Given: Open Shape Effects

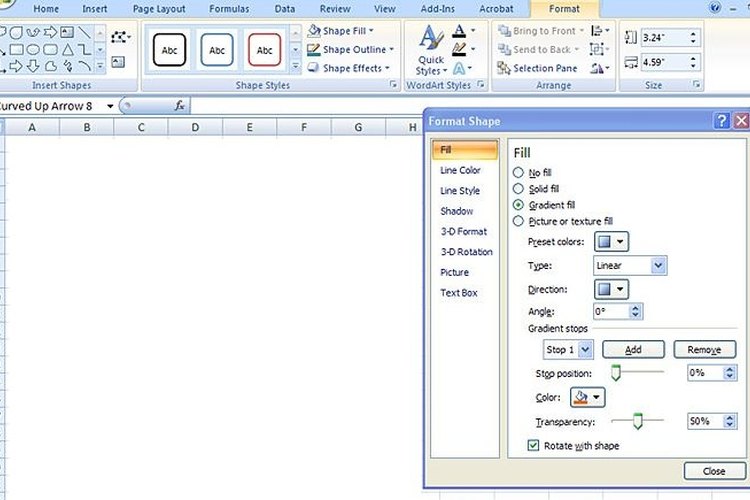Looking at the screenshot, I should click(x=349, y=68).
